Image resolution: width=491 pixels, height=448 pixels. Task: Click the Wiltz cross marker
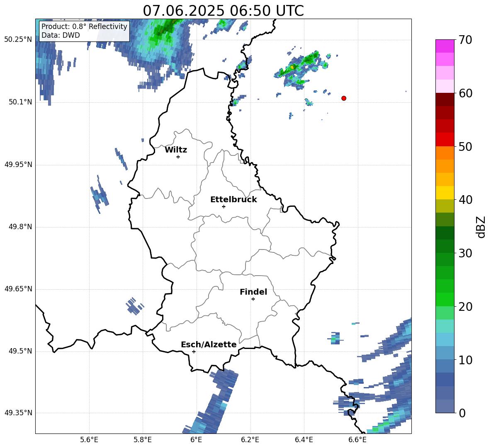178,157
